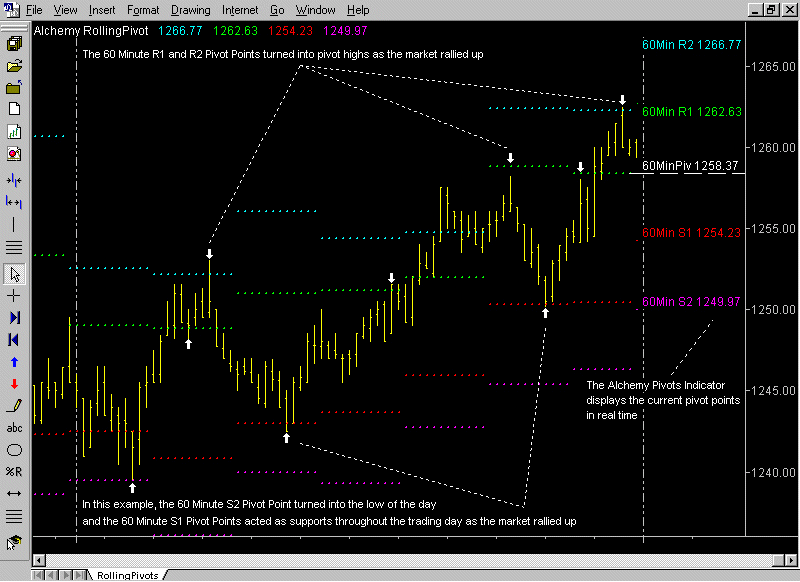
Task: Click the magenta 1249.97 value in header
Action: pos(345,31)
